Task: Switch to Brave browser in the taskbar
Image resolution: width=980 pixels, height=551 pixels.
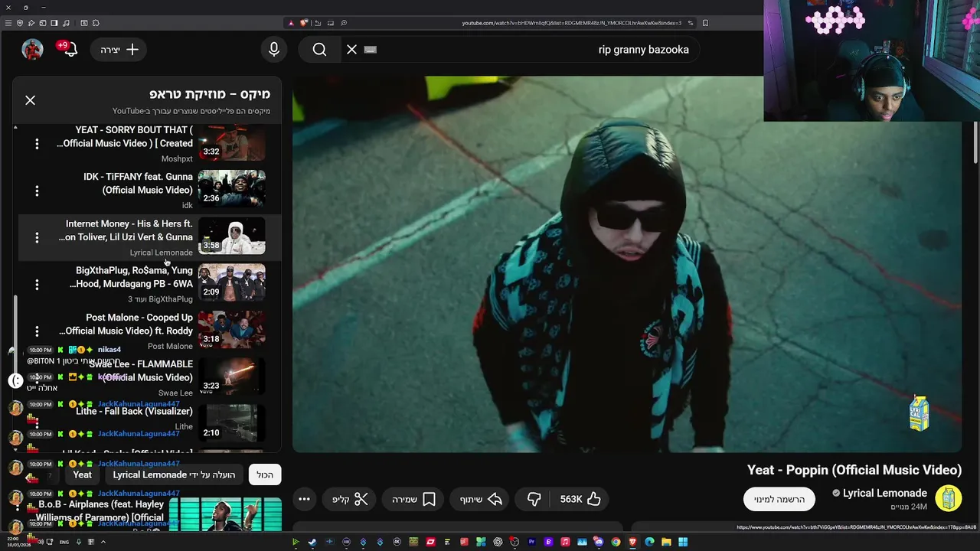Action: (x=632, y=543)
